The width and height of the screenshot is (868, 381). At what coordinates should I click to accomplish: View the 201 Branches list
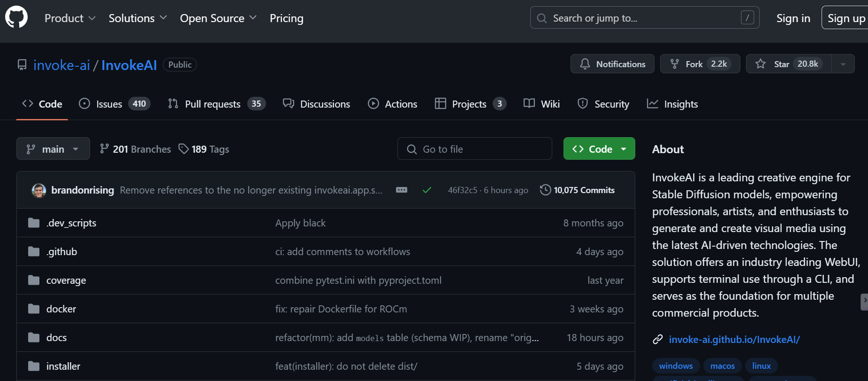pos(136,149)
